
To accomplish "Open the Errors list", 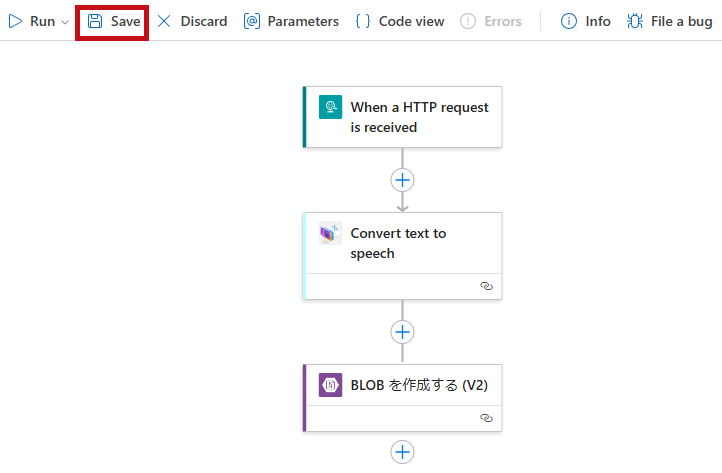I will coord(491,21).
